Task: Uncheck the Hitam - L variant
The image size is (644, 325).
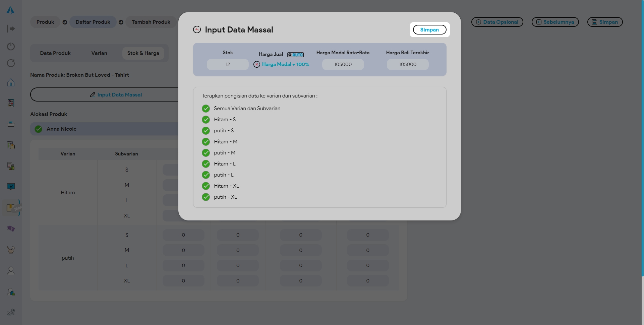Action: point(206,164)
